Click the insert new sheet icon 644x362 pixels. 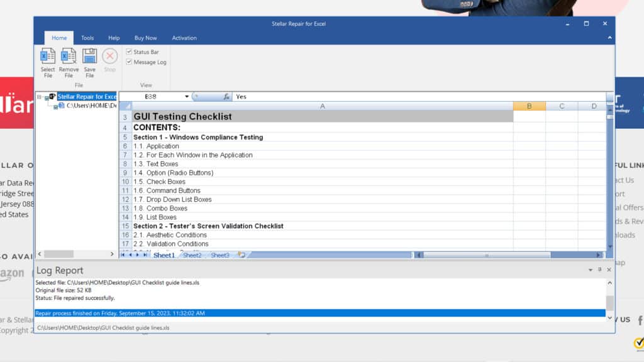[241, 255]
